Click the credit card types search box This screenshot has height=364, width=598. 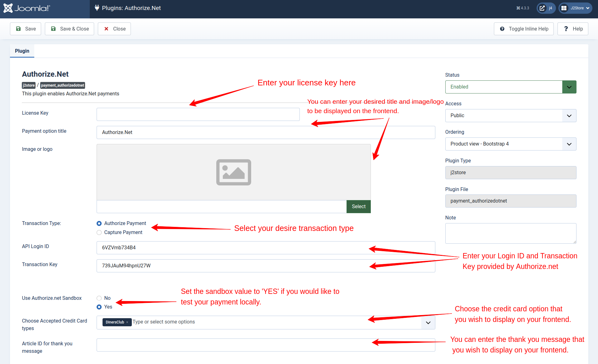point(276,322)
